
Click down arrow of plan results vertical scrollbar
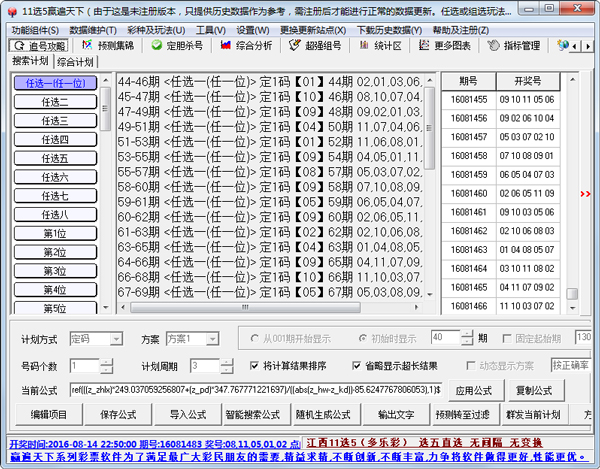click(x=430, y=295)
